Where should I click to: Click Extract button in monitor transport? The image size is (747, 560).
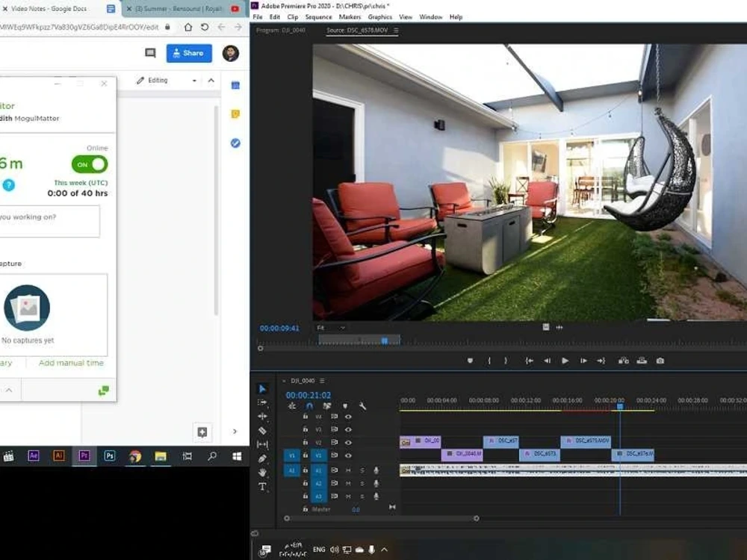(x=642, y=361)
